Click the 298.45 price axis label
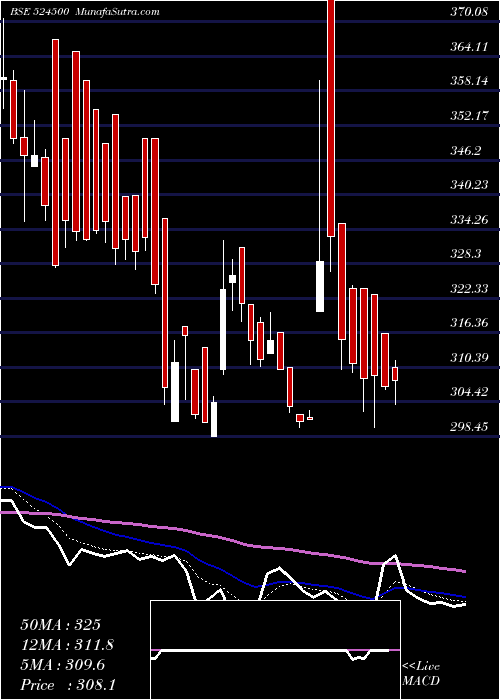This screenshot has width=500, height=700. (469, 426)
